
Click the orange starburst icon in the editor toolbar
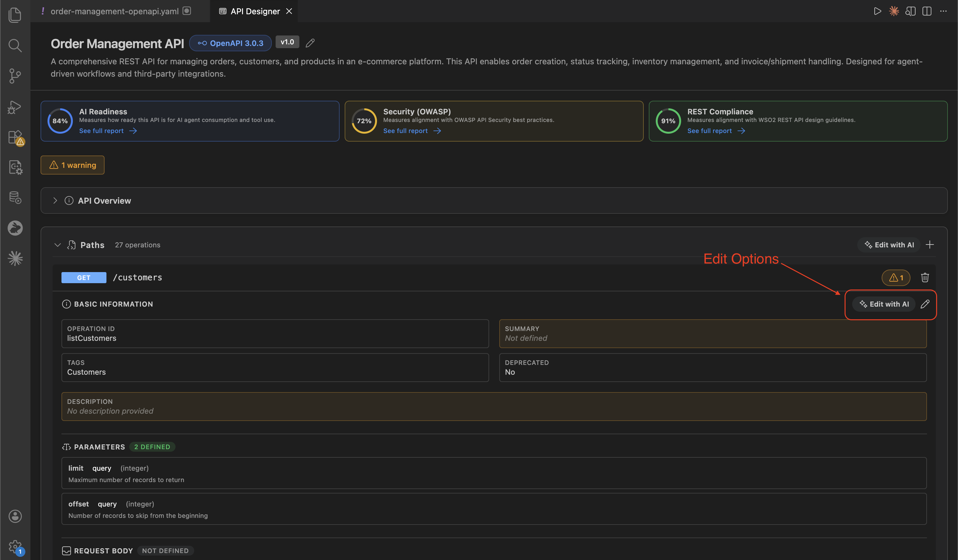894,11
